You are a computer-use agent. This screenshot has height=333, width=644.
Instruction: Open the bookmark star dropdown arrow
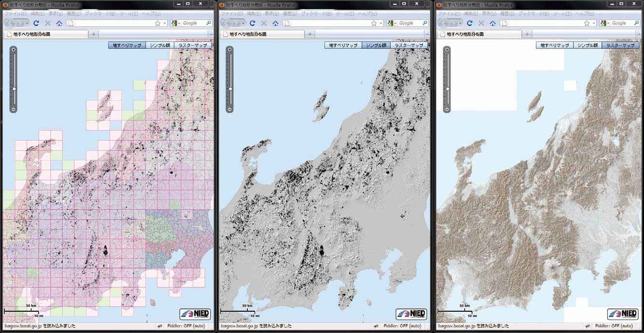(165, 23)
